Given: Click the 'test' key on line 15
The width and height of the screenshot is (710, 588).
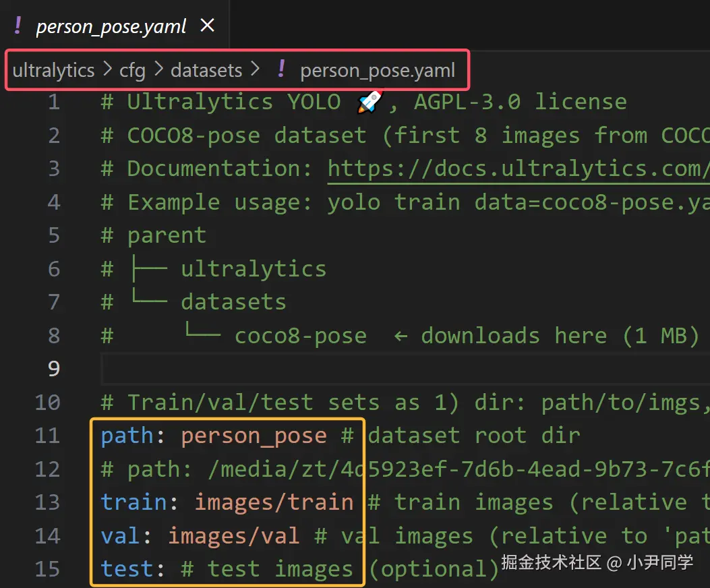Looking at the screenshot, I should coord(127,569).
